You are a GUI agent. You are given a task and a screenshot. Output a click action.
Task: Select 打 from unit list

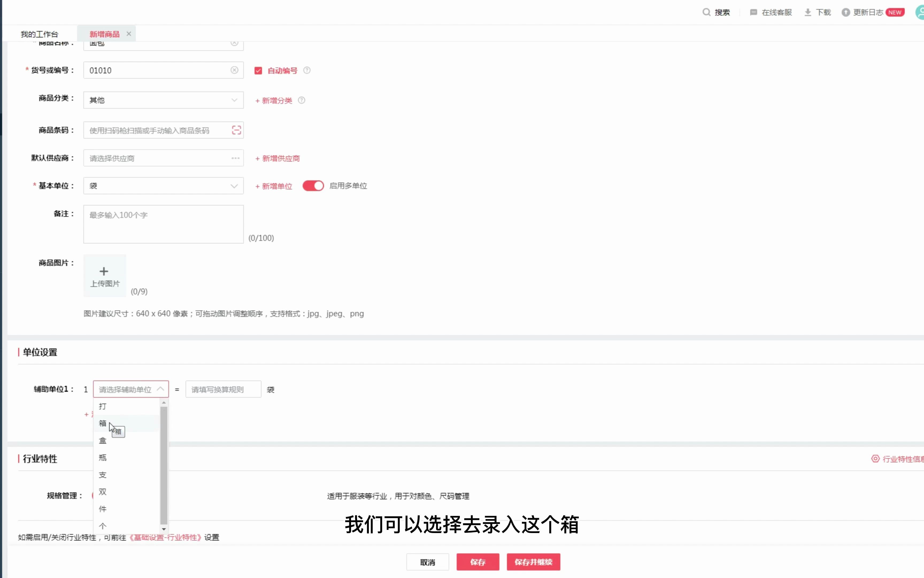(x=126, y=406)
